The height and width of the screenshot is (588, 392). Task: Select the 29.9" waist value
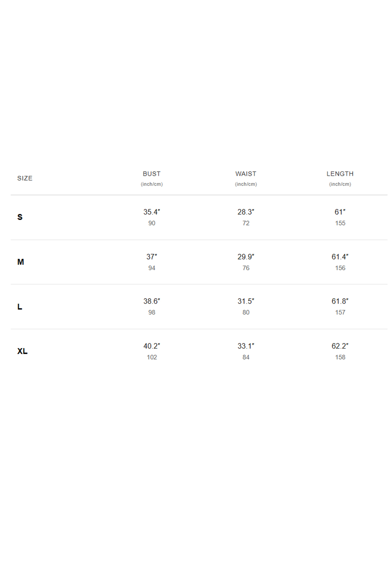click(246, 257)
